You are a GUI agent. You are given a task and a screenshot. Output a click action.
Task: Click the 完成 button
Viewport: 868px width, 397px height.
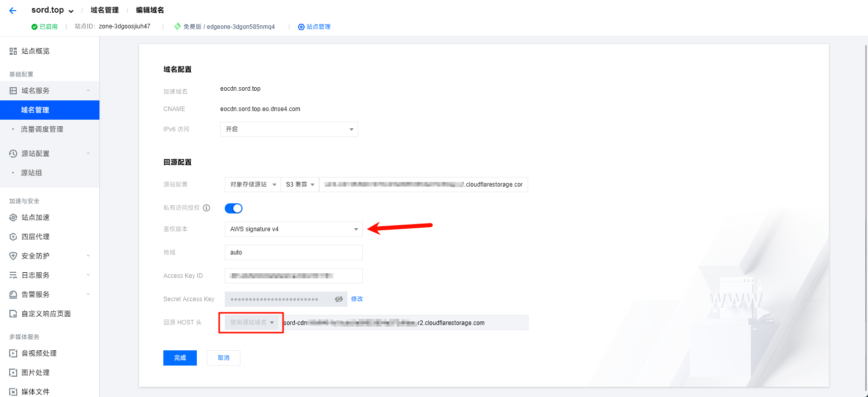180,358
